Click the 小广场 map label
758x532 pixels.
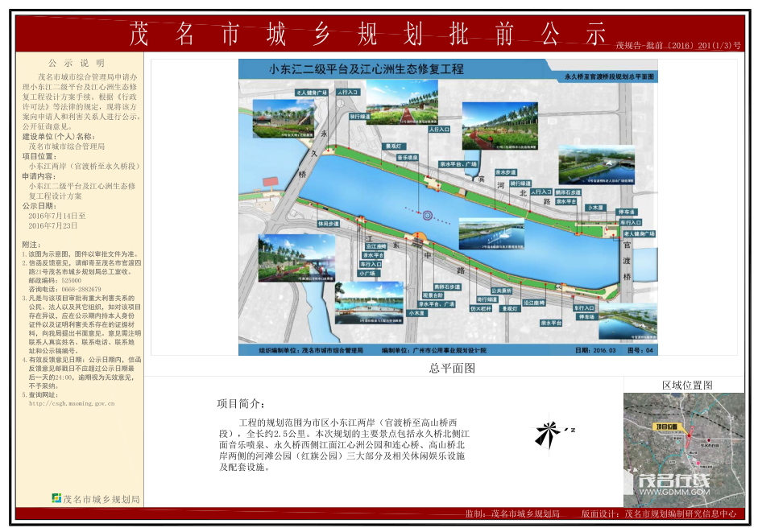[367, 274]
